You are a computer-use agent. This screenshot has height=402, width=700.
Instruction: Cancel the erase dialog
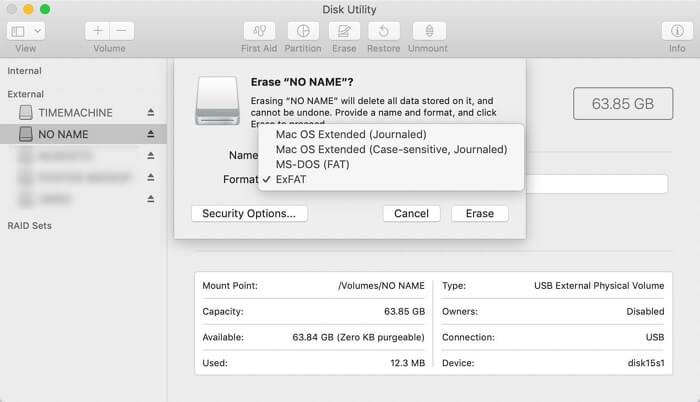(411, 213)
